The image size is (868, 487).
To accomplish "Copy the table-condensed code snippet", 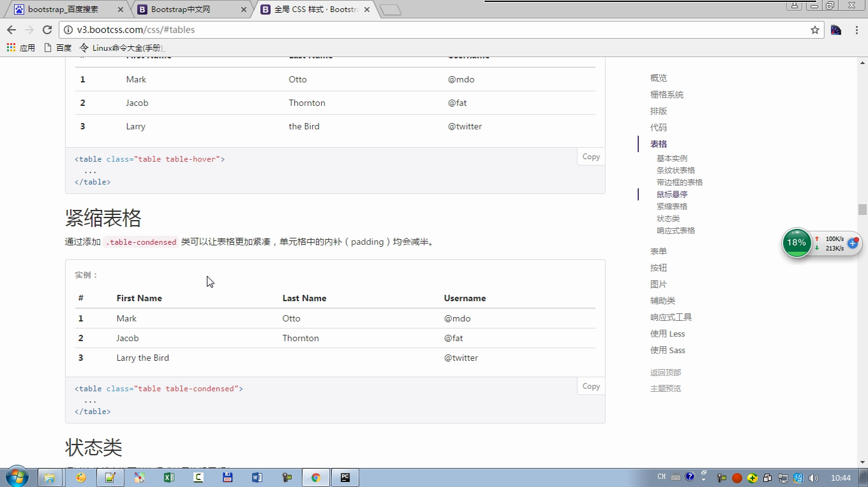I will click(x=591, y=386).
